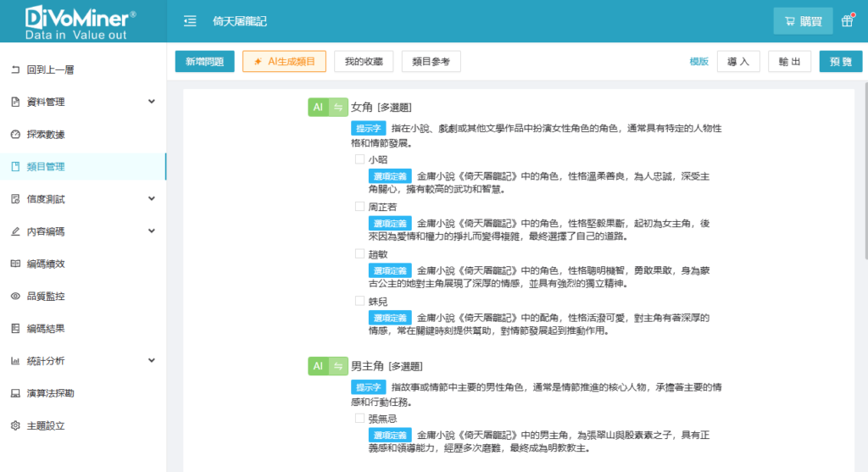Click the gift box icon in header
The width and height of the screenshot is (868, 472).
[x=847, y=21]
